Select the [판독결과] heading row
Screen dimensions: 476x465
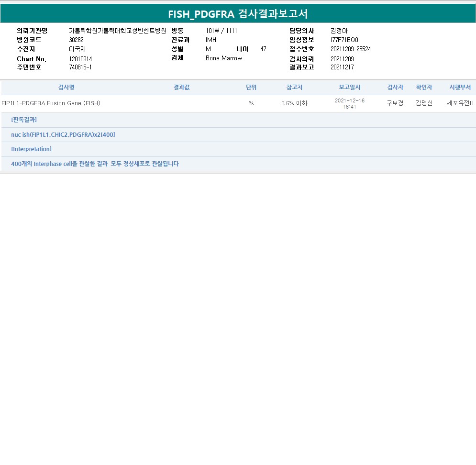click(238, 120)
